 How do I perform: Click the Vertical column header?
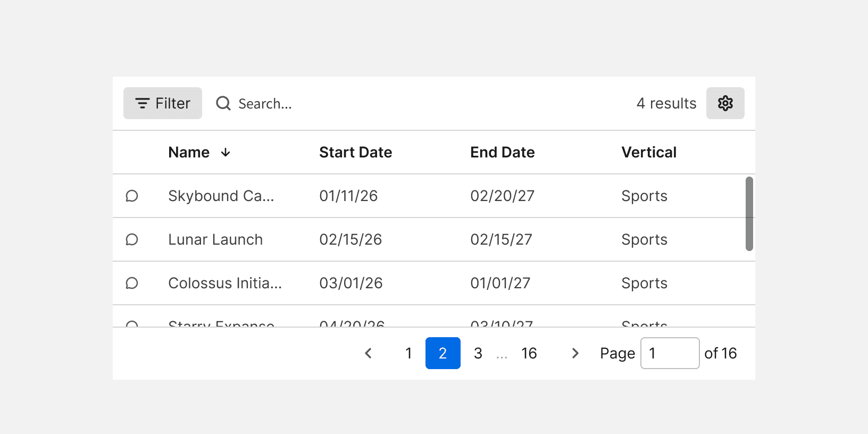(649, 153)
